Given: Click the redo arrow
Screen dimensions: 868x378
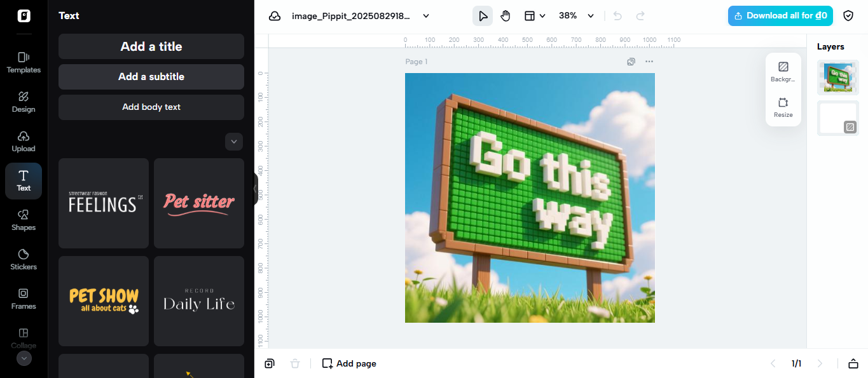Looking at the screenshot, I should click(640, 16).
